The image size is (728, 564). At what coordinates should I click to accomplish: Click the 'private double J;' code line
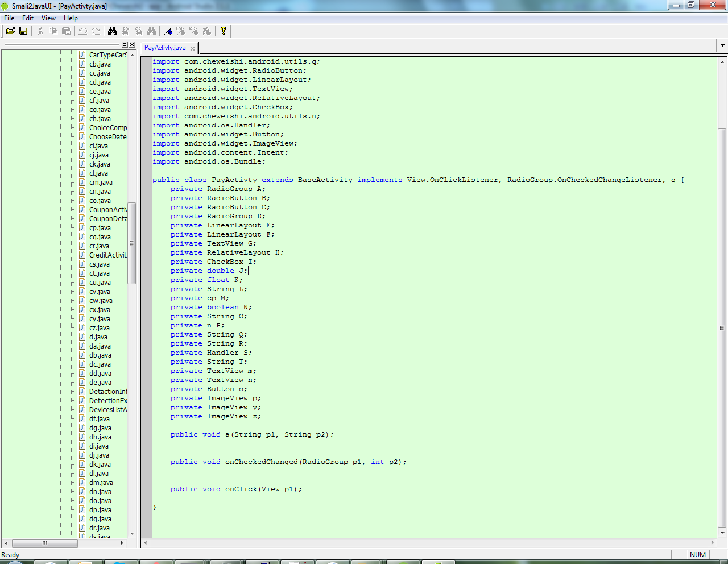(209, 271)
